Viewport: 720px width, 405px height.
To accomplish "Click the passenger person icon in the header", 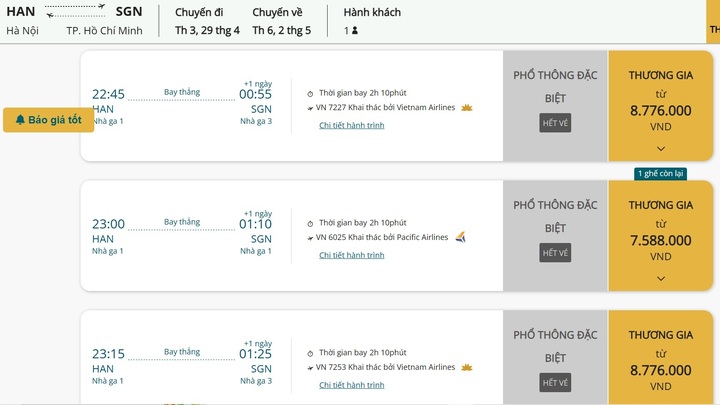I will [355, 31].
